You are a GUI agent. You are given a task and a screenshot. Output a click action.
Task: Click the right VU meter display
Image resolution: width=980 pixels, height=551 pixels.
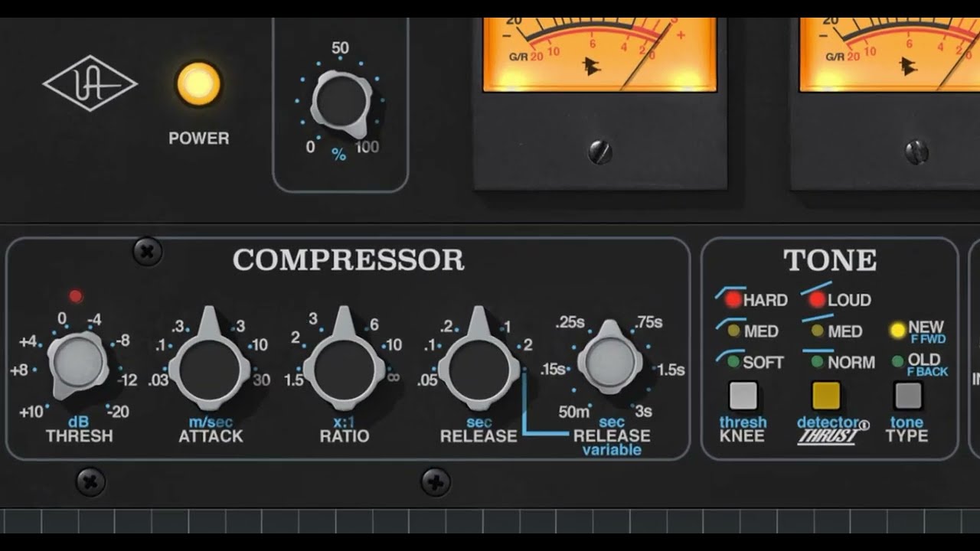(889, 55)
